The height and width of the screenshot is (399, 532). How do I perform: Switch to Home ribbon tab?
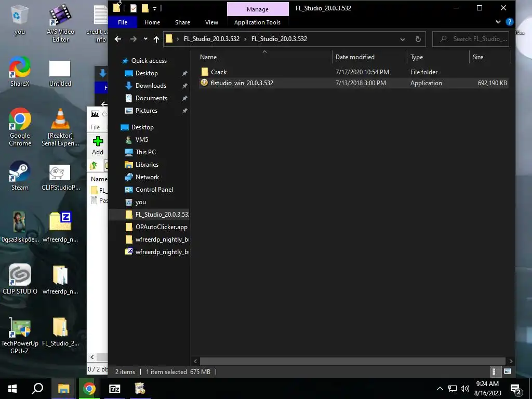click(152, 22)
